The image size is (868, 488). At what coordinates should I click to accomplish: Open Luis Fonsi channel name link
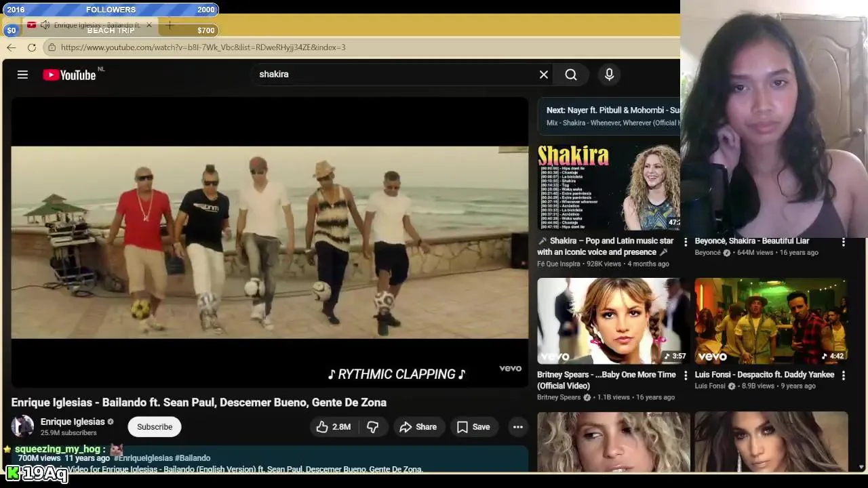[710, 386]
